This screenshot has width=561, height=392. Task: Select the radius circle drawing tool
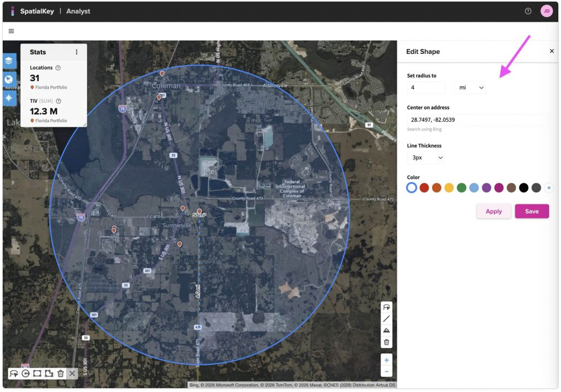pyautogui.click(x=26, y=374)
